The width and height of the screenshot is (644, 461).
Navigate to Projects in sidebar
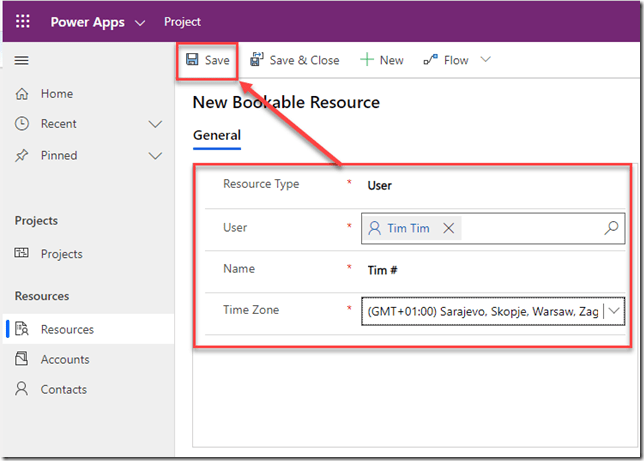(61, 254)
